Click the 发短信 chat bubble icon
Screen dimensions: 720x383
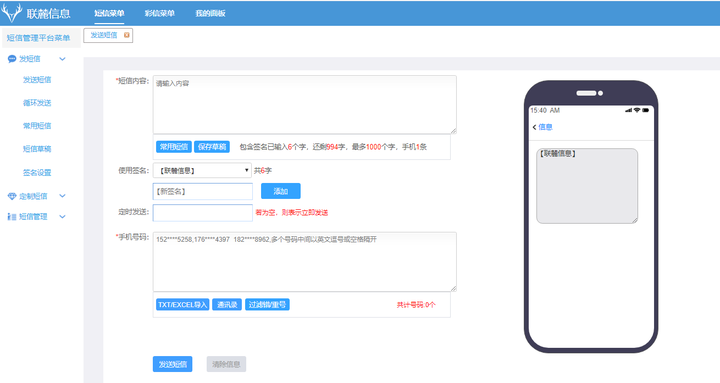(12, 59)
